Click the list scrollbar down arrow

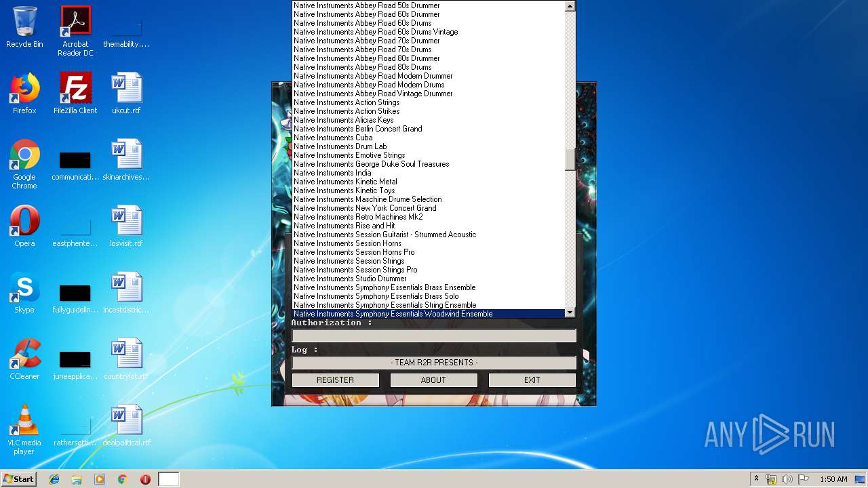pyautogui.click(x=570, y=312)
